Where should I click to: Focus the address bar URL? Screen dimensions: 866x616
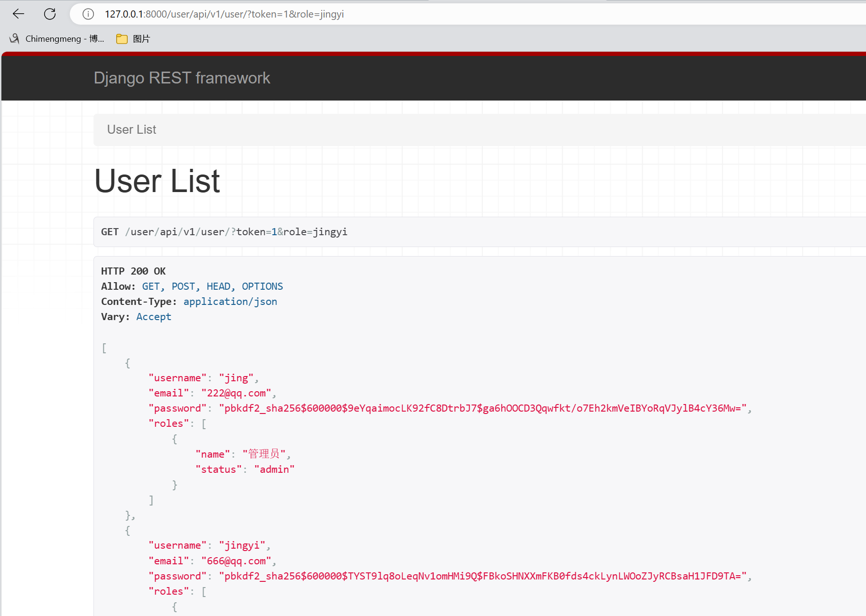[x=224, y=14]
